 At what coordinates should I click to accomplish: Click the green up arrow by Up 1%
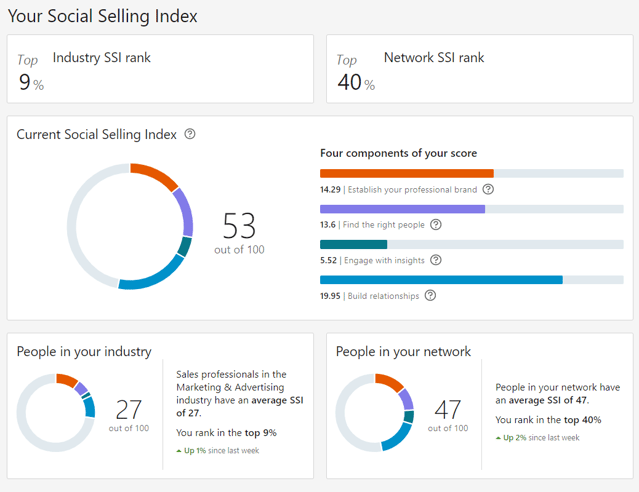click(179, 451)
